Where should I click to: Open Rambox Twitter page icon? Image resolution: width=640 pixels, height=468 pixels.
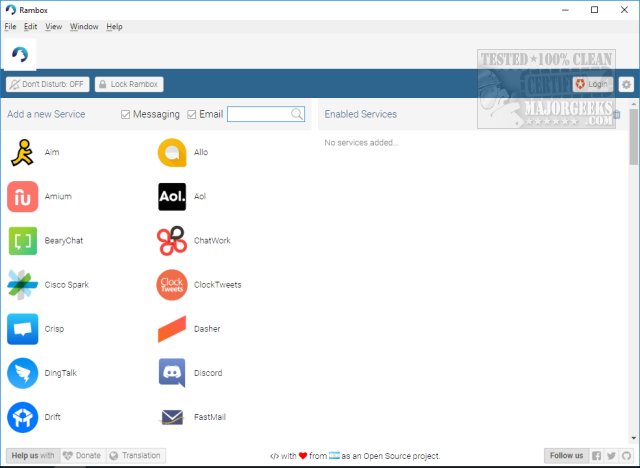611,455
